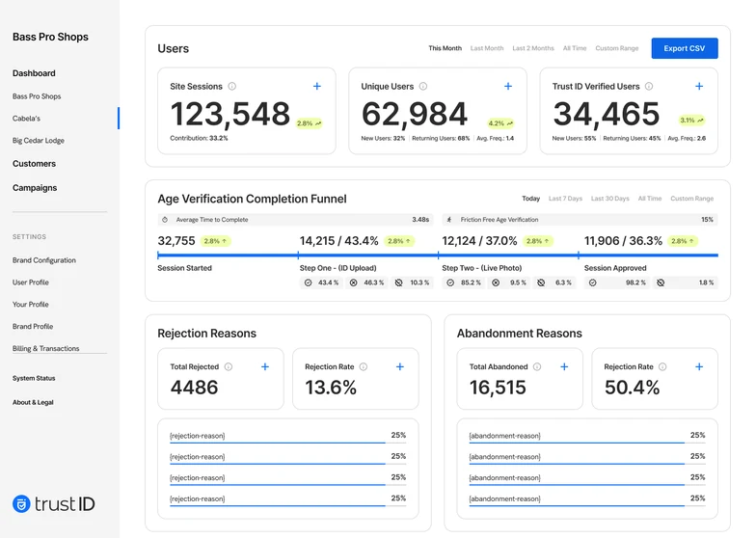Click plus icon on Total Rejected card
This screenshot has width=756, height=538.
click(264, 366)
